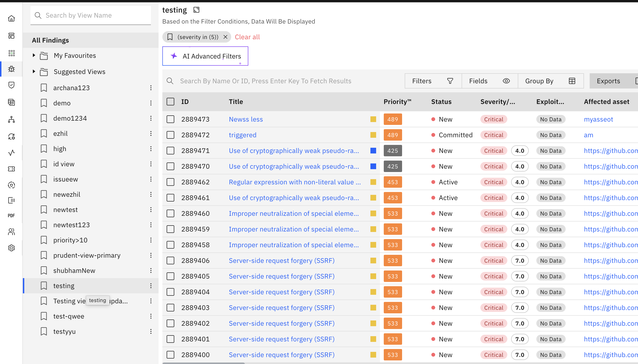Open the prudent-view-primary saved view
638x364 pixels.
click(87, 255)
